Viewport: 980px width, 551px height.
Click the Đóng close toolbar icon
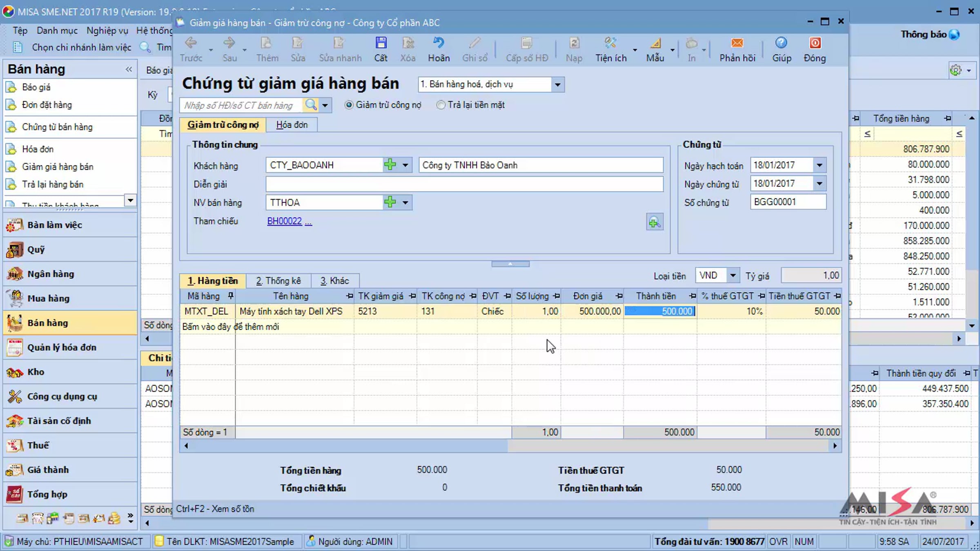pos(815,43)
